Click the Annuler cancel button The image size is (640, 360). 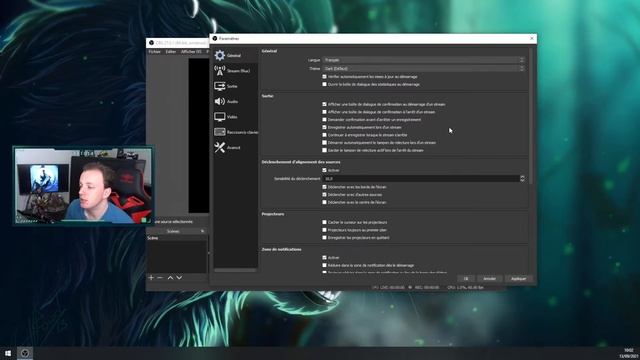pos(489,279)
